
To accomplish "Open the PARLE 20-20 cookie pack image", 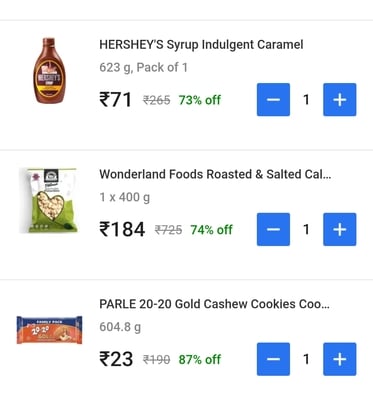I will pos(49,330).
